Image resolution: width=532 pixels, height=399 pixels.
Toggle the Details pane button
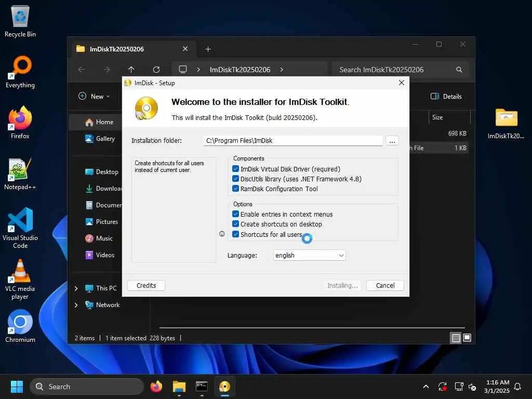click(446, 96)
